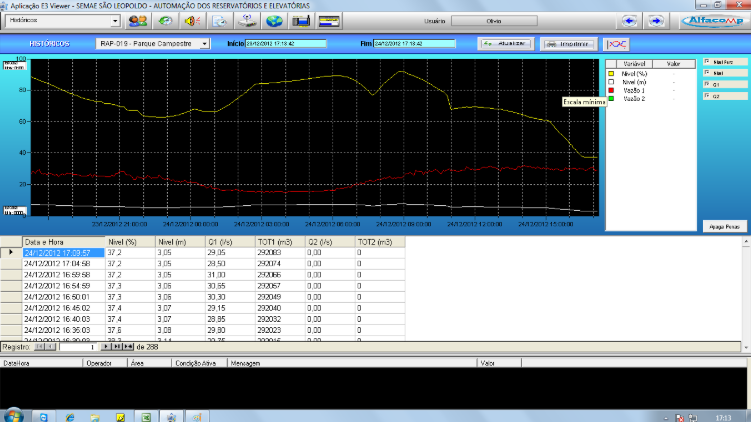
Task: Toggle the Q1 series checkbox
Action: coord(708,85)
